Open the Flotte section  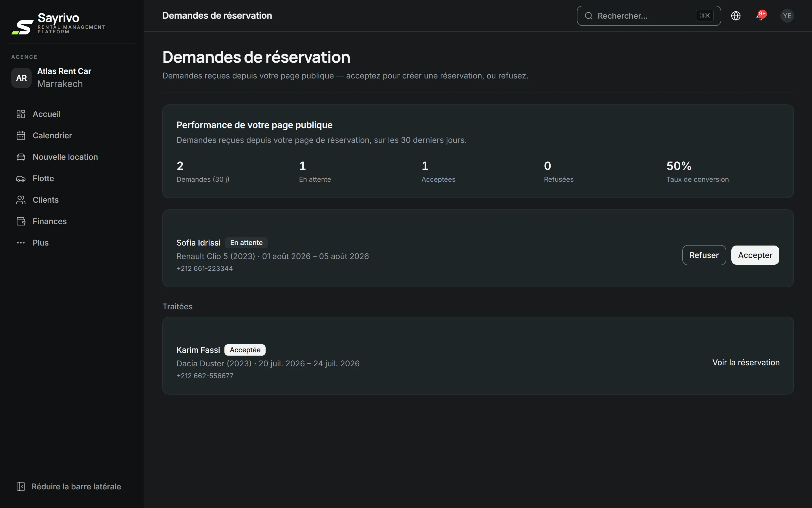pyautogui.click(x=72, y=178)
